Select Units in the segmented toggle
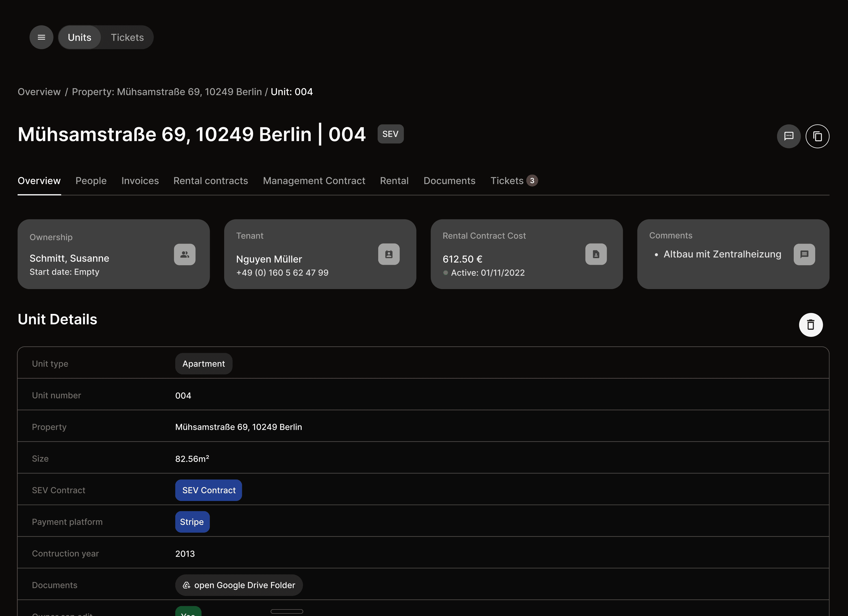This screenshot has width=848, height=616. 79,37
